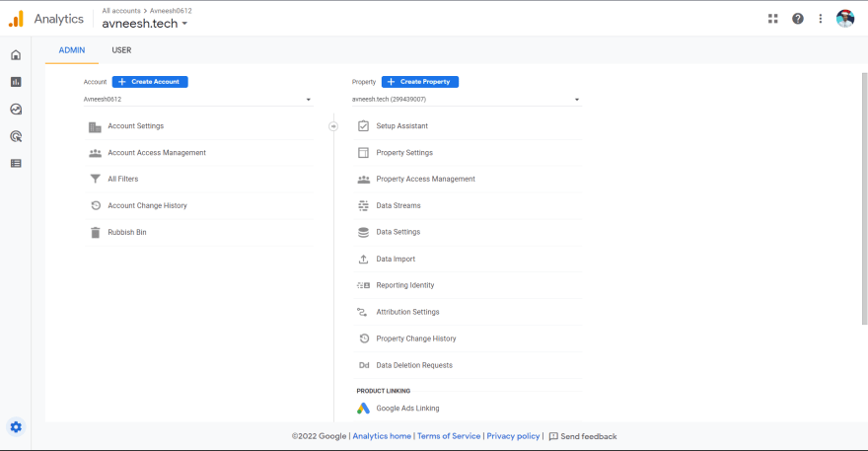Click the Google Ads logo icon
The width and height of the screenshot is (868, 451).
click(x=363, y=409)
